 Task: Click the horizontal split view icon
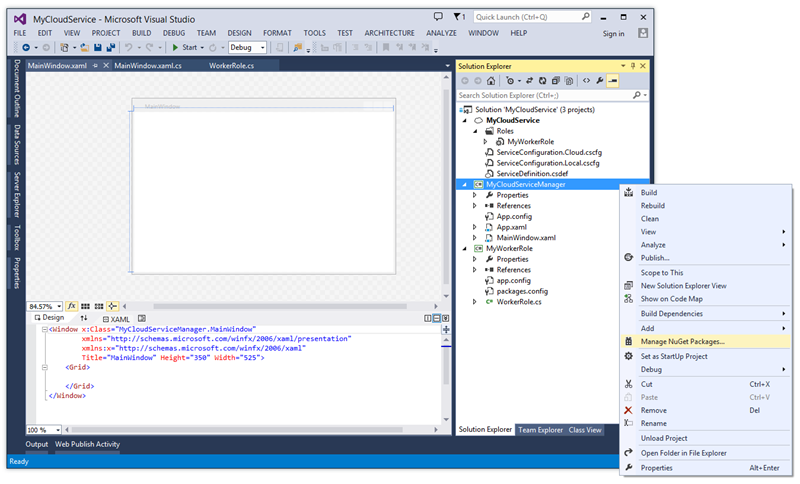click(436, 318)
